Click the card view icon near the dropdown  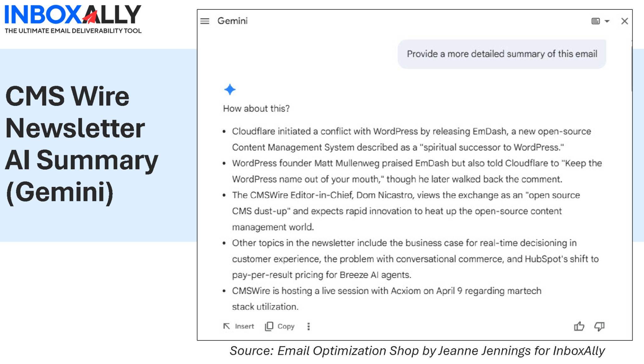point(595,21)
